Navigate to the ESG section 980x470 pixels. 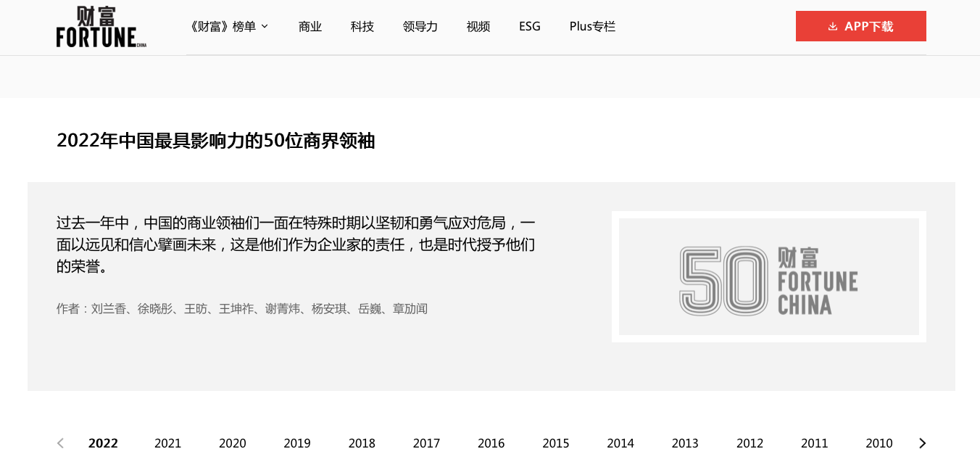pyautogui.click(x=530, y=27)
